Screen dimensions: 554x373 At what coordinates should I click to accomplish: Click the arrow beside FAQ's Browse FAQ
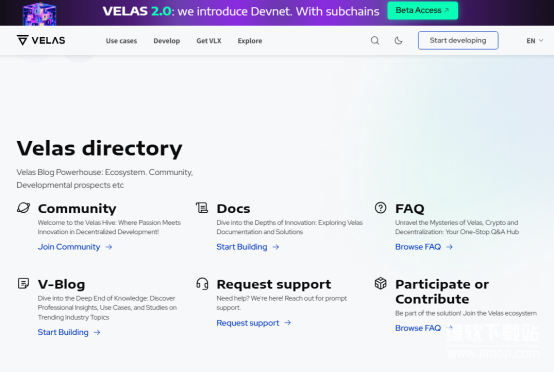449,247
